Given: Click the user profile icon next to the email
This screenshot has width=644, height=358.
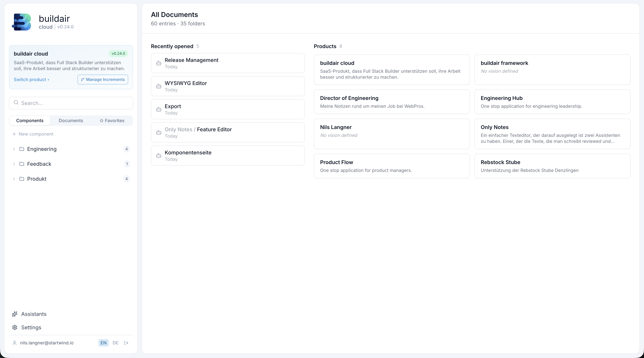Looking at the screenshot, I should 15,343.
